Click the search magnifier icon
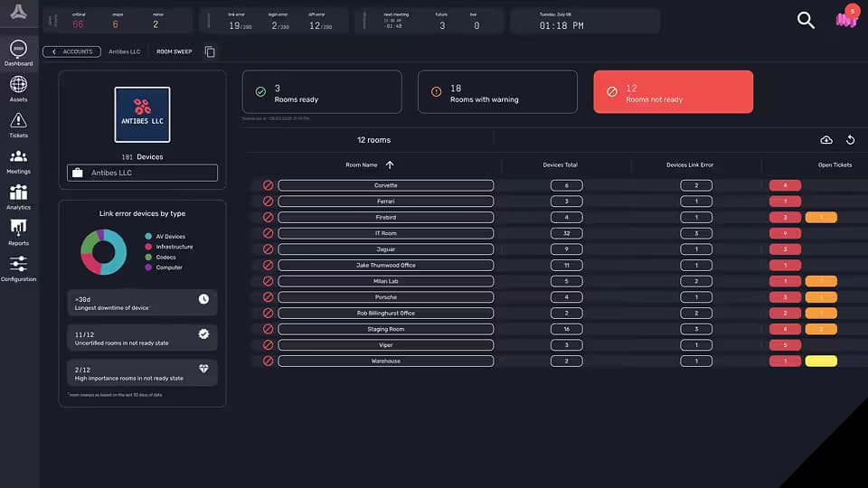The height and width of the screenshot is (488, 868). (806, 21)
